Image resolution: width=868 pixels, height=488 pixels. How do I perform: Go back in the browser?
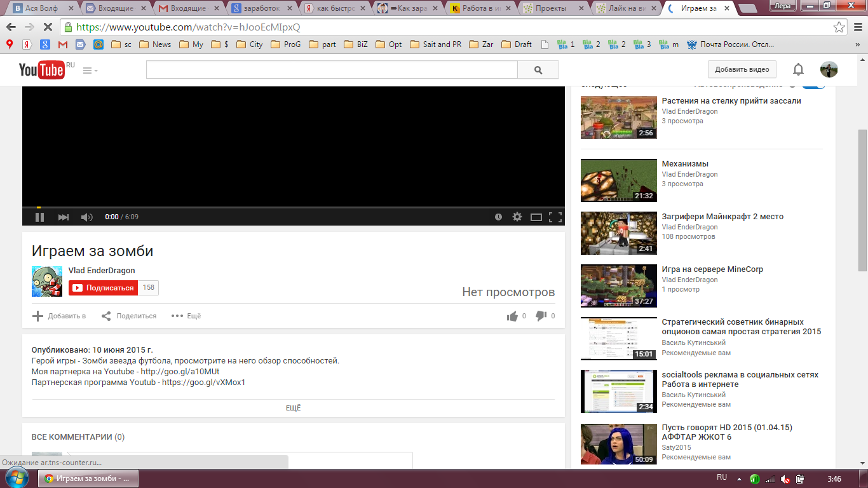point(11,27)
